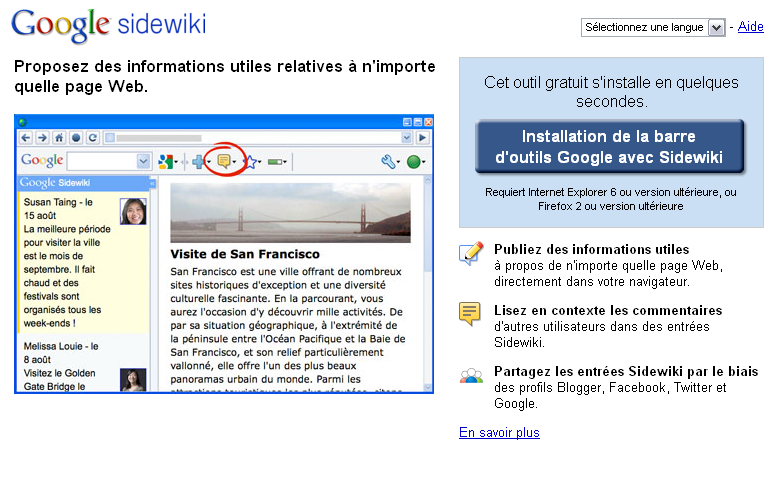Open the dropdown arrow beside the wrench icon
772x483 pixels.
point(398,162)
